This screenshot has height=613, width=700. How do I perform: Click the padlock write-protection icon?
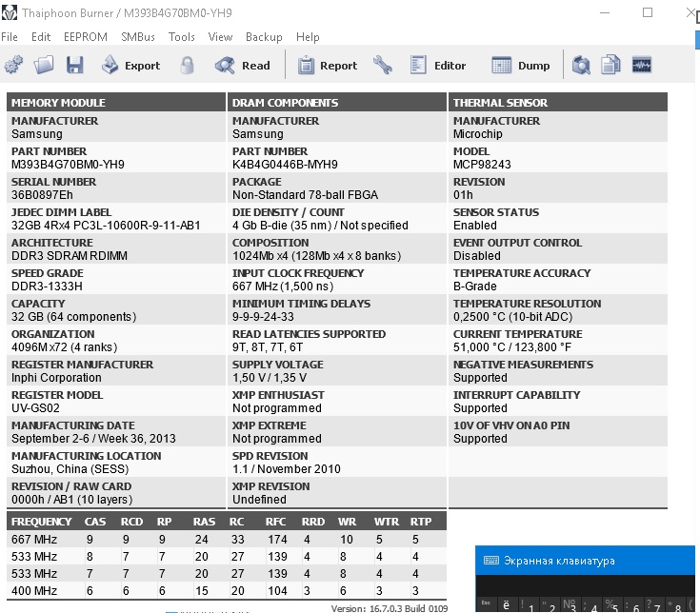(x=188, y=65)
